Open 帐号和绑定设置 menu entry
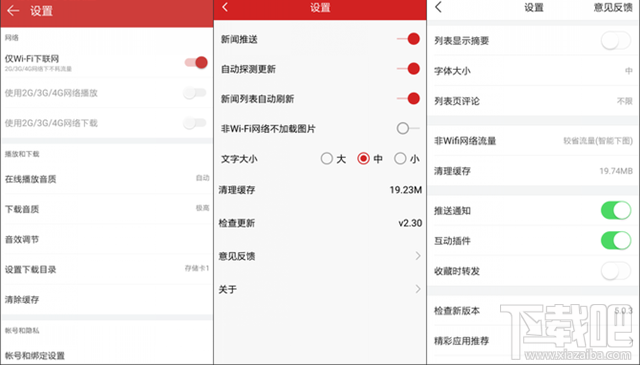The height and width of the screenshot is (365, 640). (x=107, y=355)
